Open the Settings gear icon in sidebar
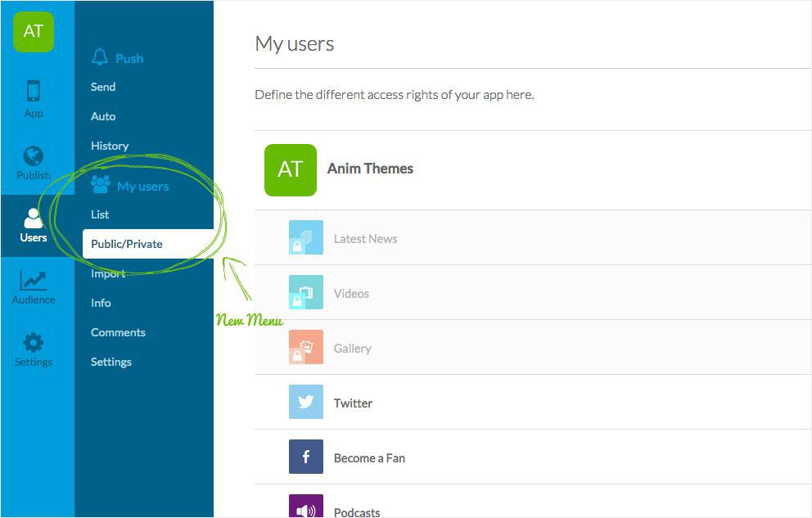 (34, 343)
